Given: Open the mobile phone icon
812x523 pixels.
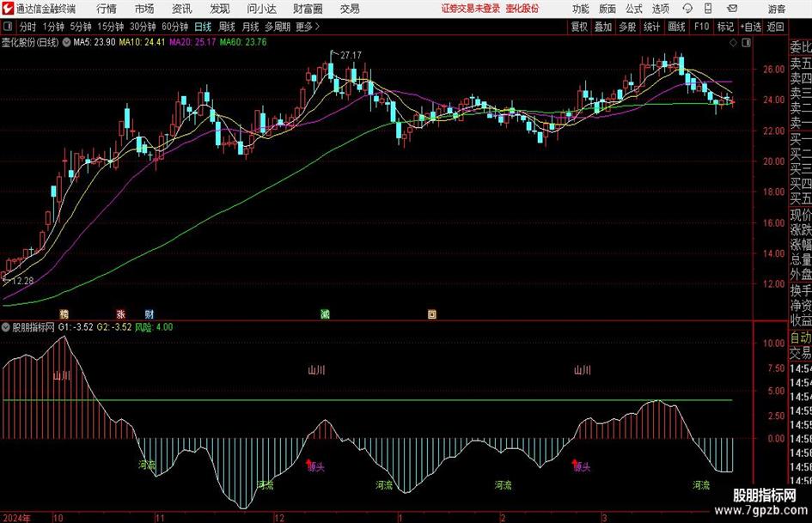Looking at the screenshot, I should point(708,9).
